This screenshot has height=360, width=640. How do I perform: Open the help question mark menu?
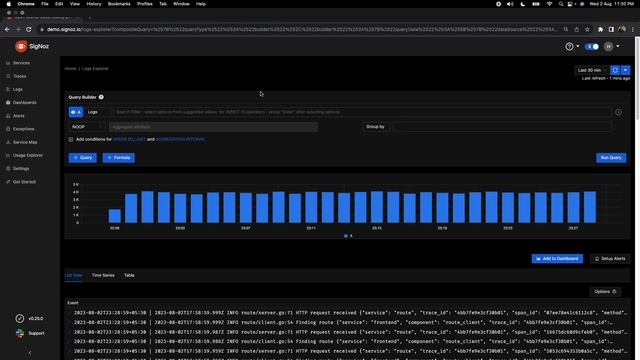tap(569, 47)
